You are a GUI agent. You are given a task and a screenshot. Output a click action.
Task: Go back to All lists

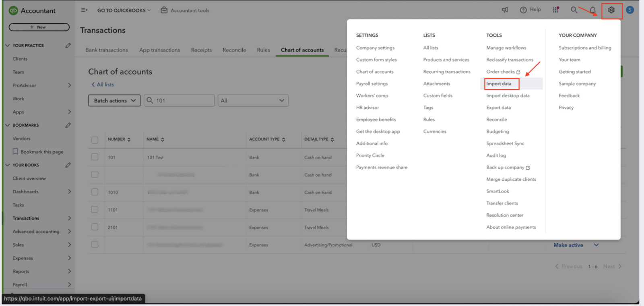pos(103,85)
